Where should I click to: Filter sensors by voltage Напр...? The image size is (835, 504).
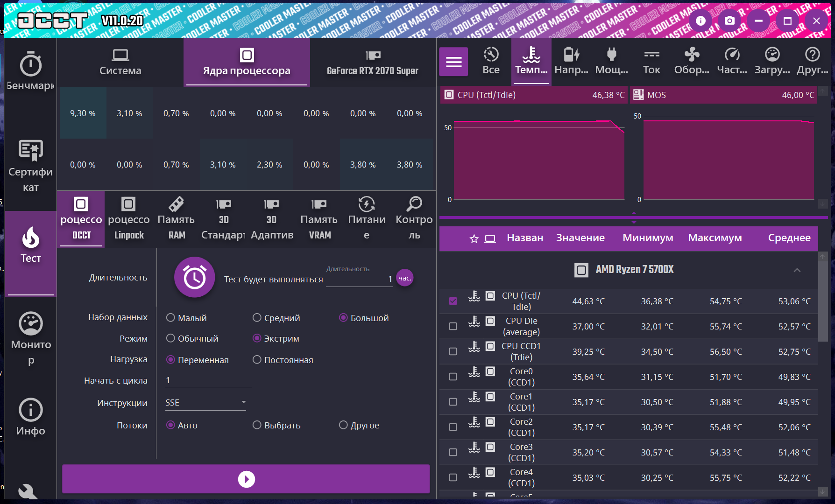[571, 61]
